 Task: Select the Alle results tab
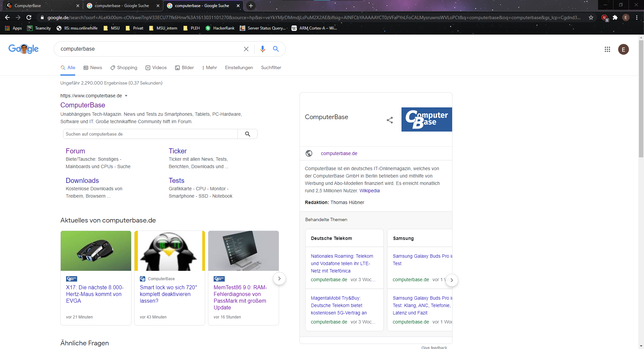click(68, 68)
